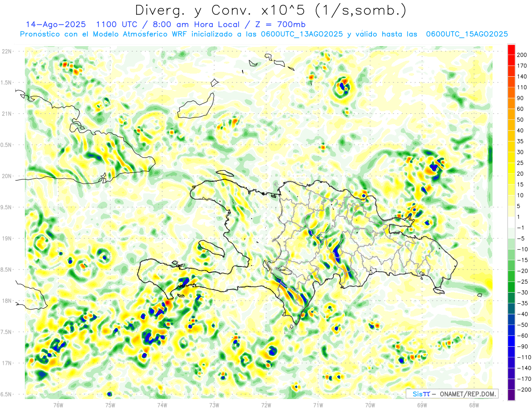Click the '68W' longitude label

(474, 405)
